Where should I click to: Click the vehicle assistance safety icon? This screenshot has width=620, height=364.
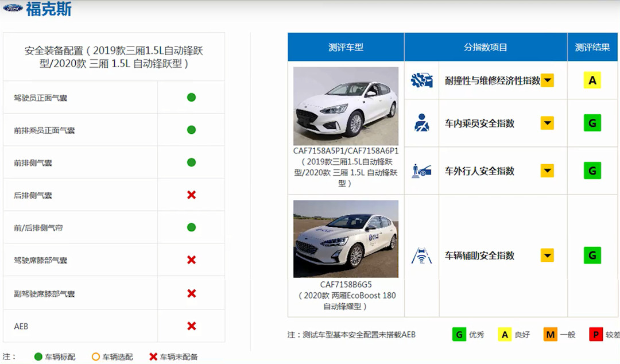(x=422, y=255)
